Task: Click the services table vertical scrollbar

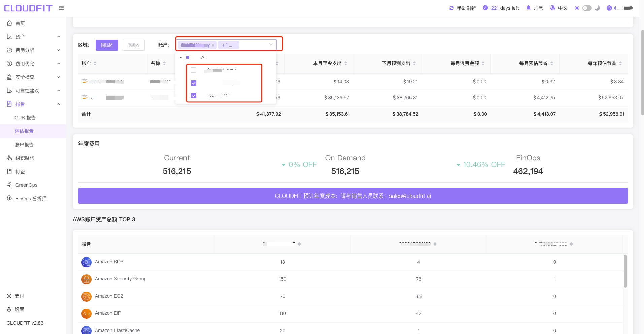Action: pos(625,271)
